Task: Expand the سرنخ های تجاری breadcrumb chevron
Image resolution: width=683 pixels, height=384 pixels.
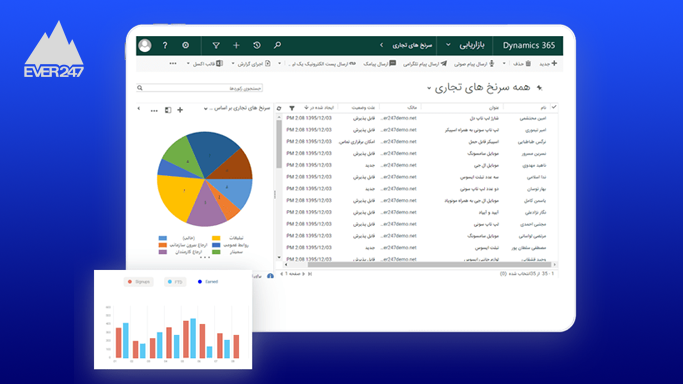Action: tap(382, 45)
